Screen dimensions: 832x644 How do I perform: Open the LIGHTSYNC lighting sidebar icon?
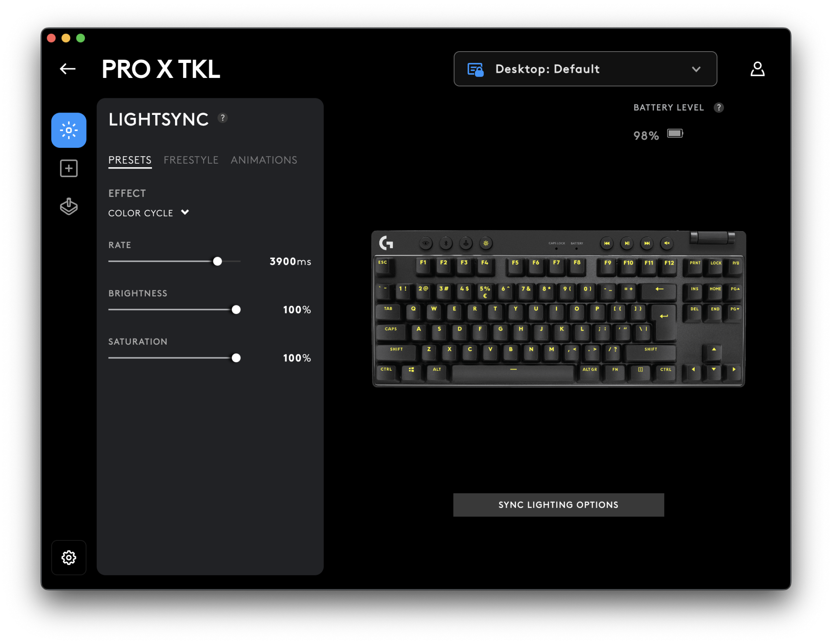tap(69, 130)
